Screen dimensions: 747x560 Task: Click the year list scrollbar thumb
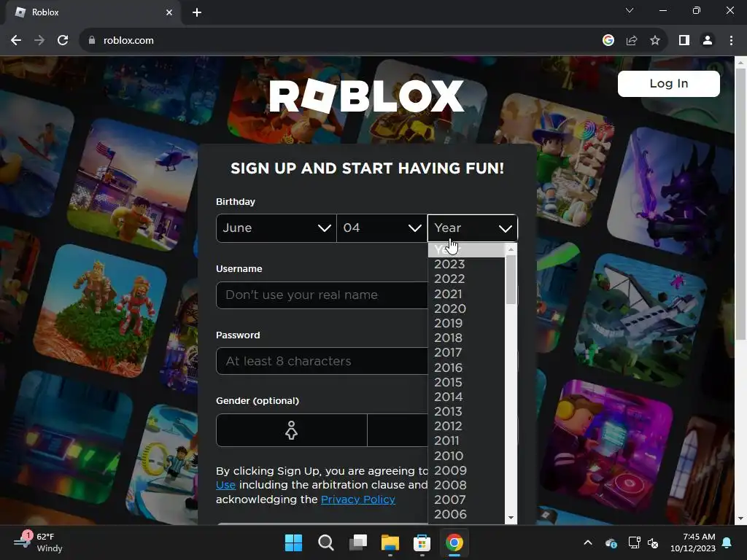pos(511,279)
